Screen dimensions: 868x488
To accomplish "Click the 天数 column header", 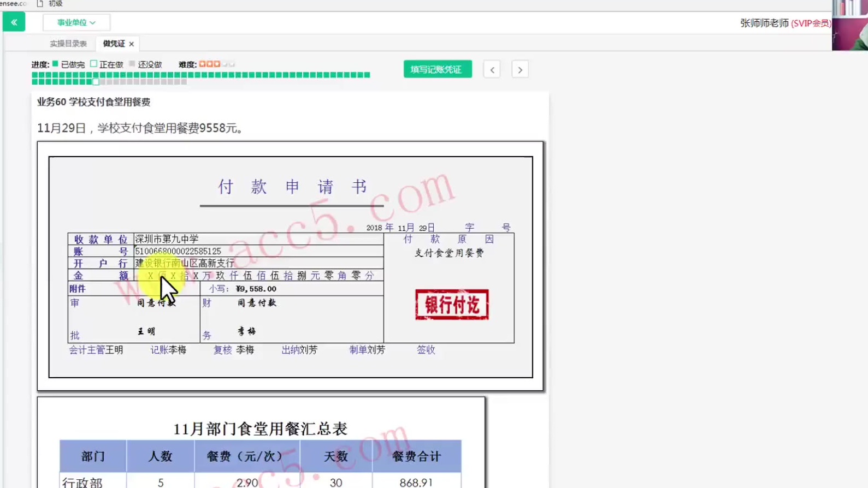I will click(336, 456).
